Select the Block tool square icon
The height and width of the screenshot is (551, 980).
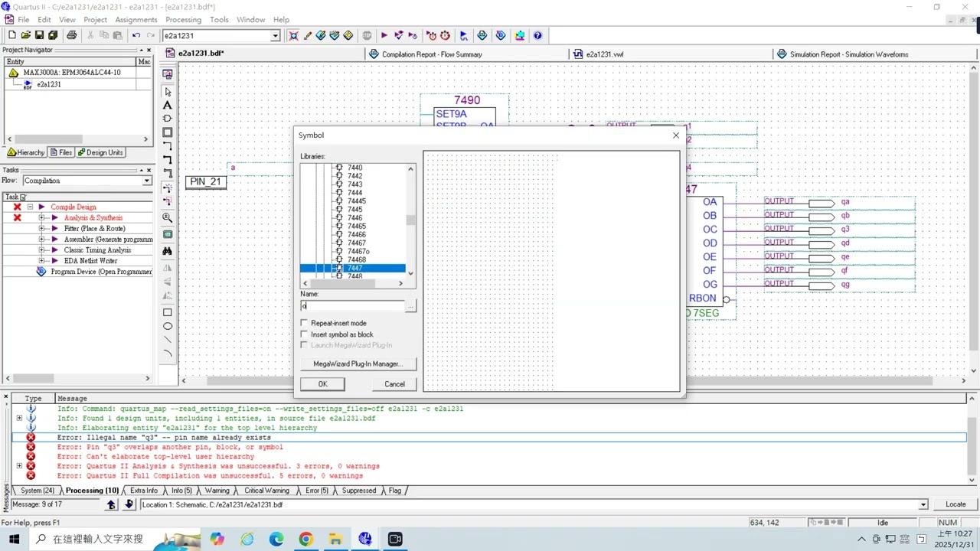tap(168, 132)
